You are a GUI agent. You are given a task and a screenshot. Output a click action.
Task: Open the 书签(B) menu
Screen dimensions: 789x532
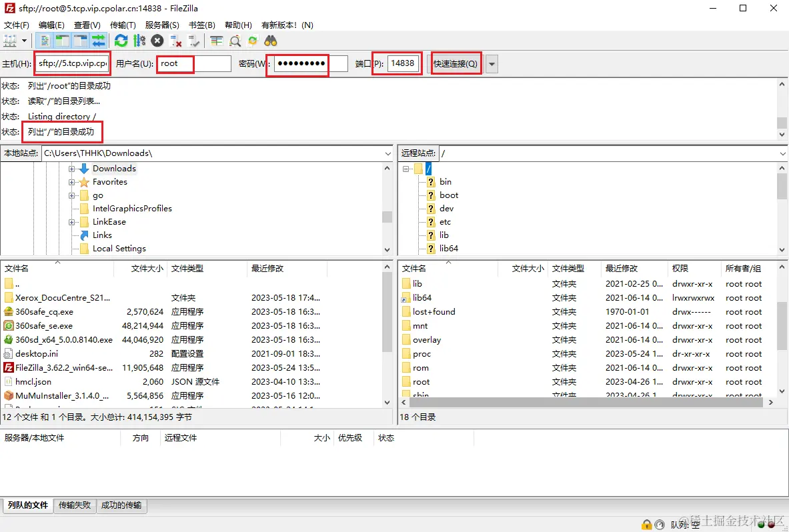point(202,25)
